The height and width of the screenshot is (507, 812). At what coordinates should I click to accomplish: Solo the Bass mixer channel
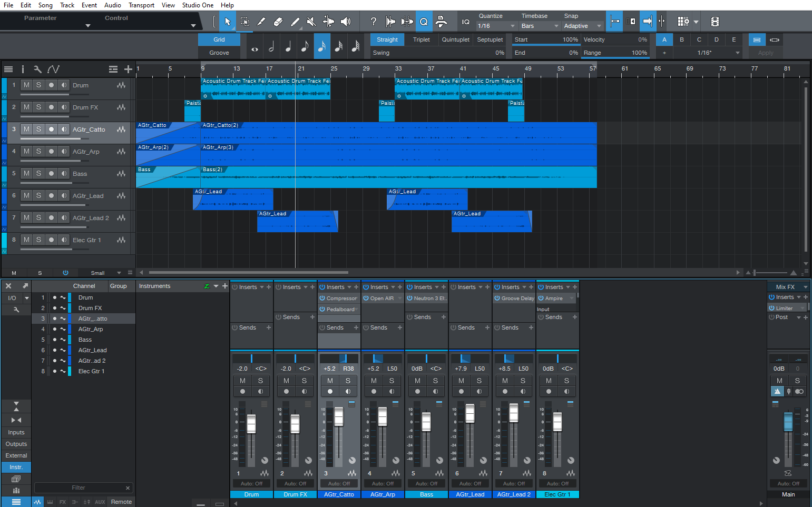(435, 381)
